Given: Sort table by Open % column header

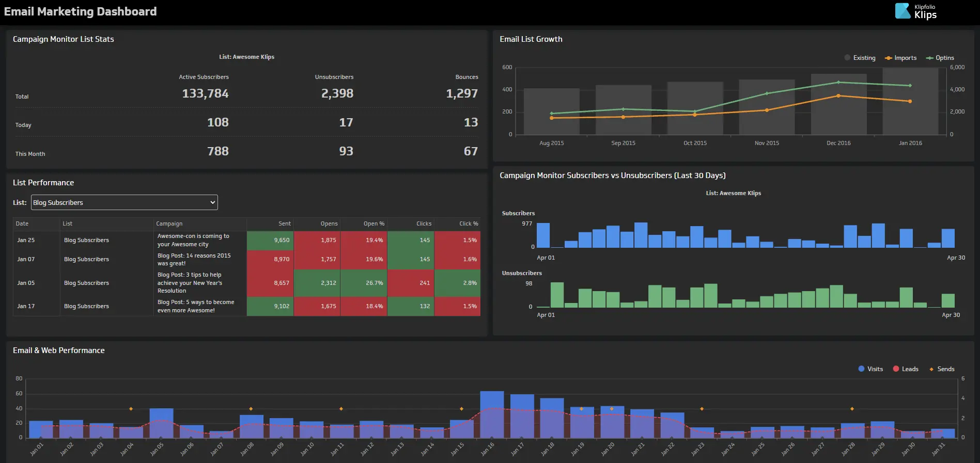Looking at the screenshot, I should click(x=374, y=223).
